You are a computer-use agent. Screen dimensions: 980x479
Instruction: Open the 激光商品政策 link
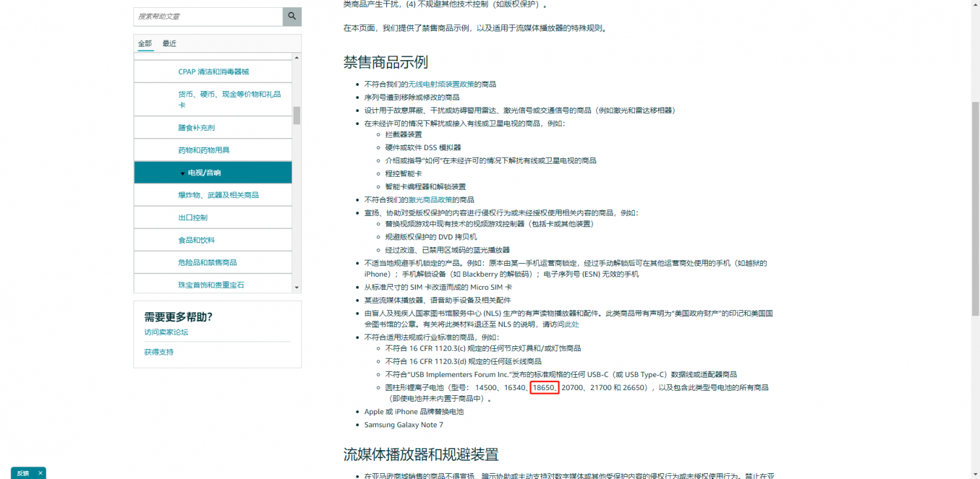coord(430,200)
